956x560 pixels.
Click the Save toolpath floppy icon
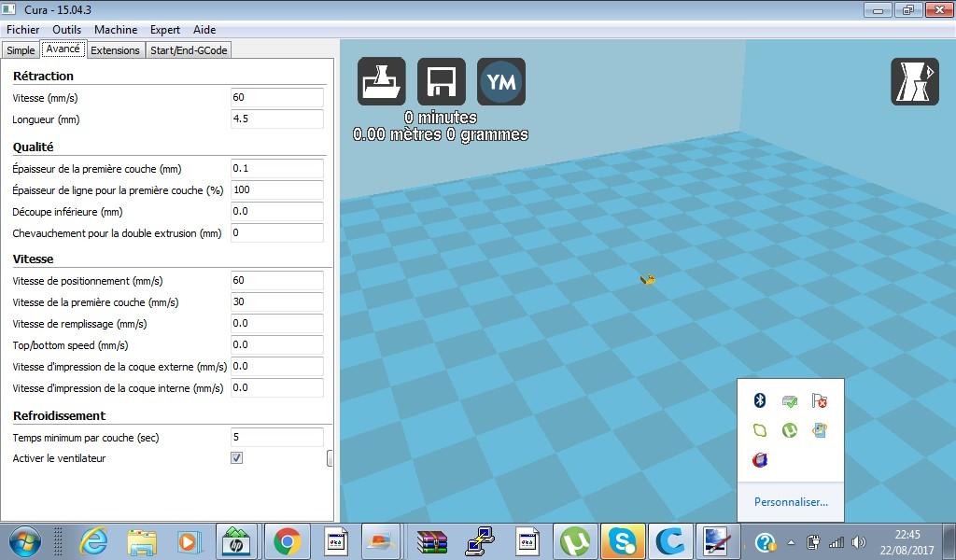442,81
